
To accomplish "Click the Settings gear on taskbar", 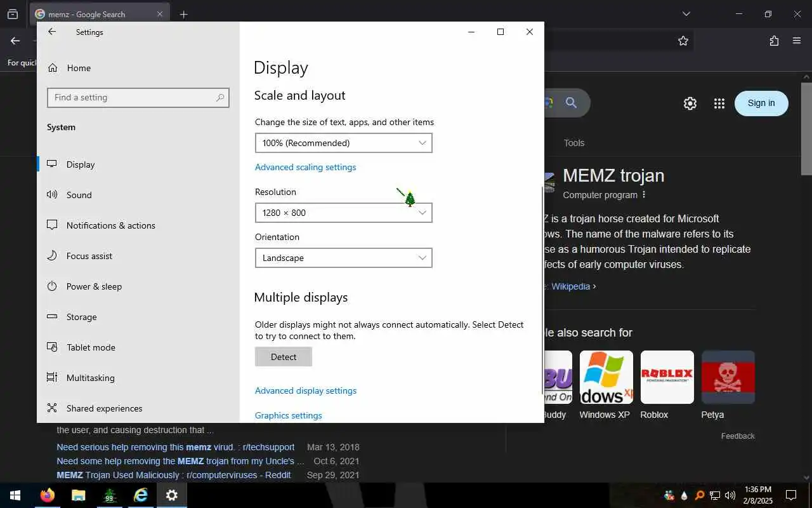I will pyautogui.click(x=172, y=495).
